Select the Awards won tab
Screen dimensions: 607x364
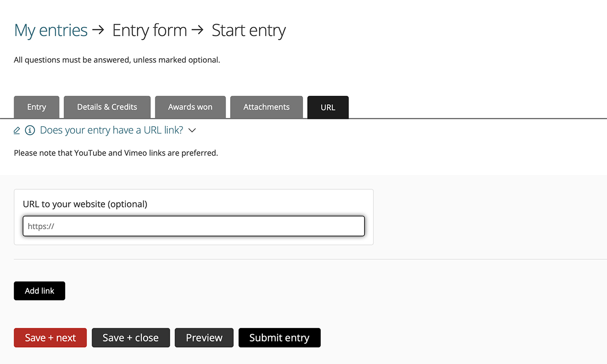(x=190, y=107)
